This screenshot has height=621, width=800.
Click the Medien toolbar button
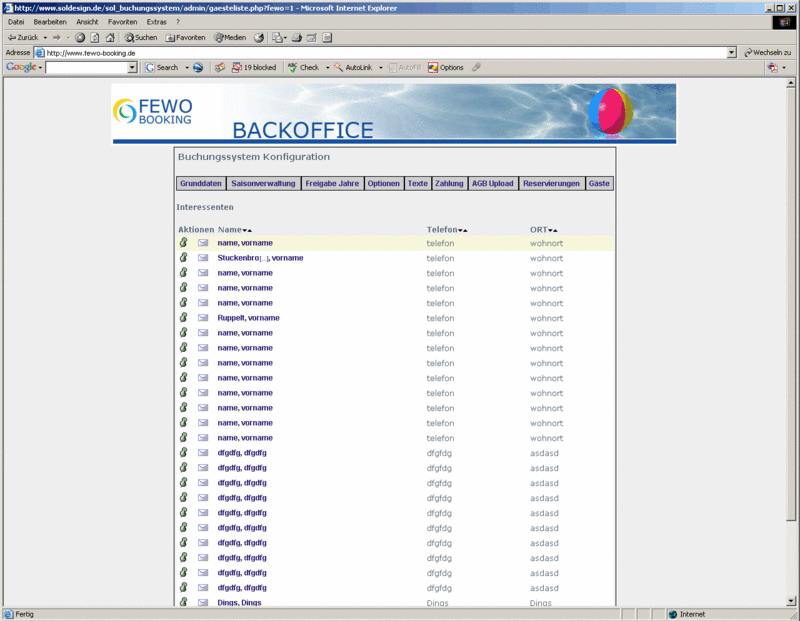coord(229,37)
